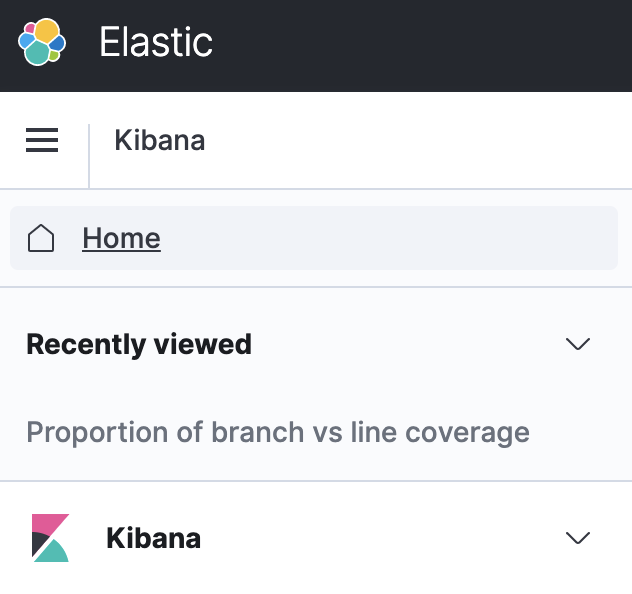Click the house icon beside Home
This screenshot has width=632, height=594.
[41, 239]
